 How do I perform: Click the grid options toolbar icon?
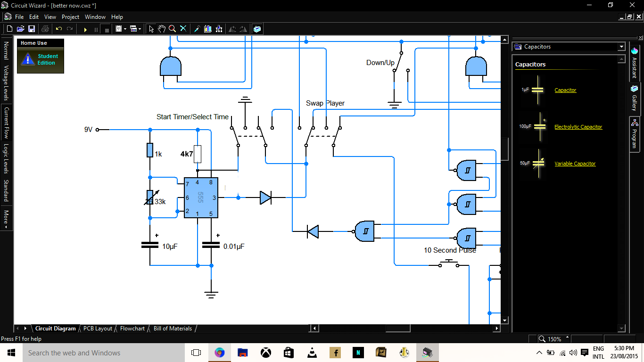(x=119, y=29)
